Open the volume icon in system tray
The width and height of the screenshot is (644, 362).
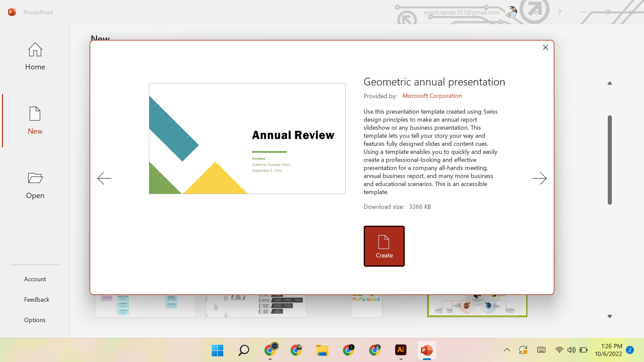pos(572,350)
